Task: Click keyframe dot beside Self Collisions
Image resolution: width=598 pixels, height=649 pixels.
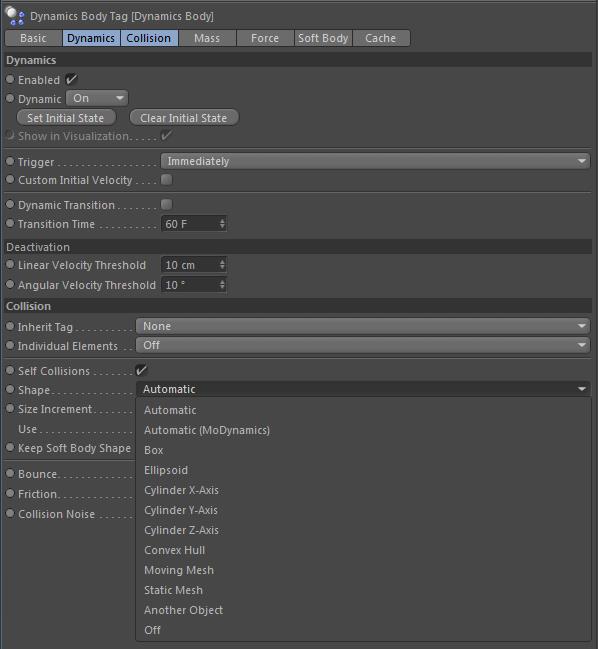Action: (x=10, y=370)
